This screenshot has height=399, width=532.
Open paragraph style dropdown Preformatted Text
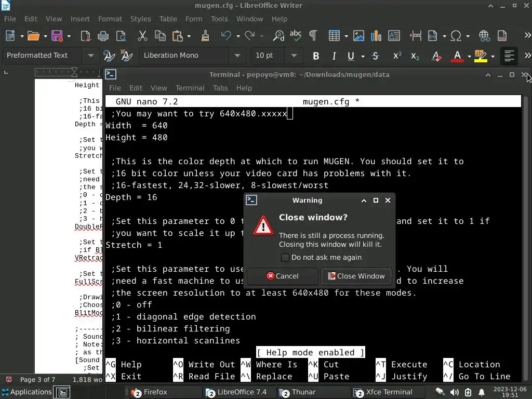coord(90,55)
